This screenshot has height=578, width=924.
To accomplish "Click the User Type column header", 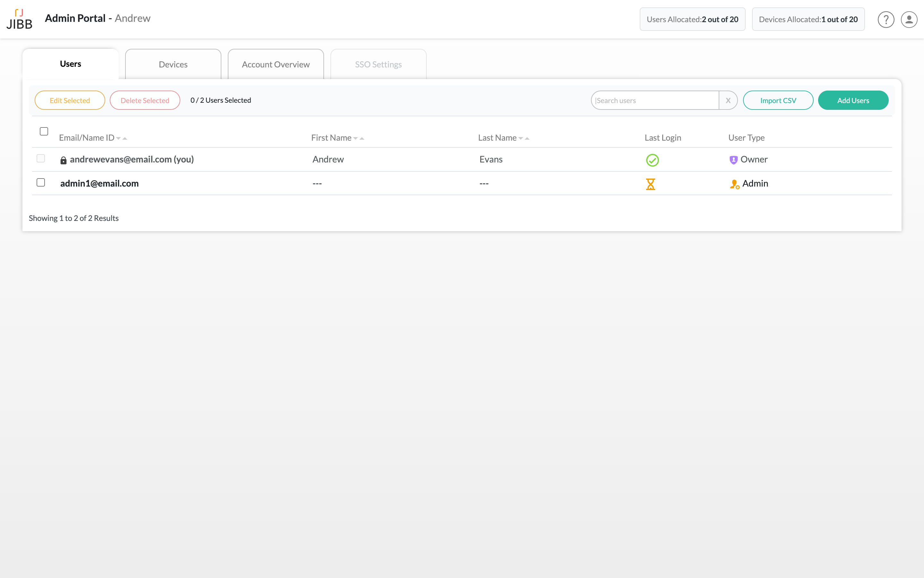I will click(x=747, y=138).
